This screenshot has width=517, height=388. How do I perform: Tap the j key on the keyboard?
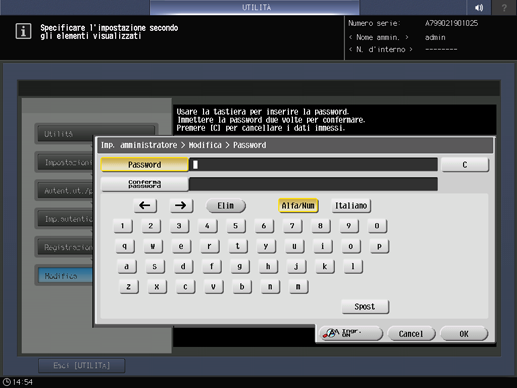pyautogui.click(x=296, y=266)
